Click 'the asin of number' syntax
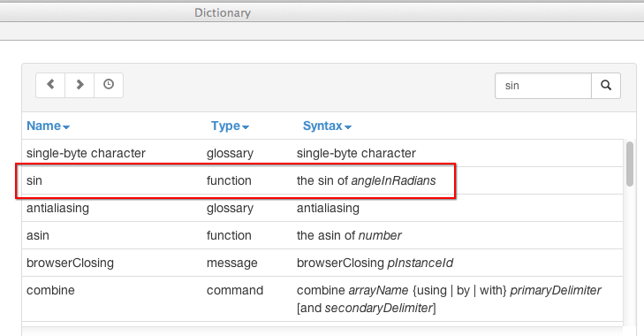The height and width of the screenshot is (336, 644). coord(349,236)
